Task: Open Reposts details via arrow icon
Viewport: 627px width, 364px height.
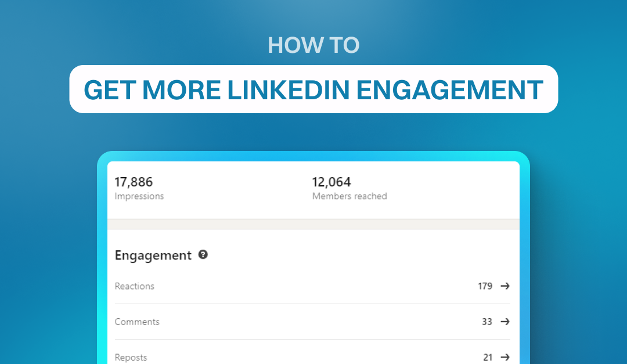Action: coord(505,357)
